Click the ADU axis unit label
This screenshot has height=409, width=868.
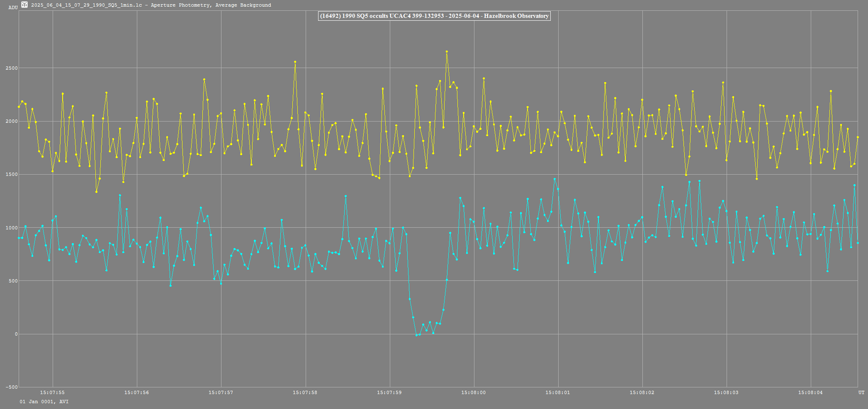[13, 7]
